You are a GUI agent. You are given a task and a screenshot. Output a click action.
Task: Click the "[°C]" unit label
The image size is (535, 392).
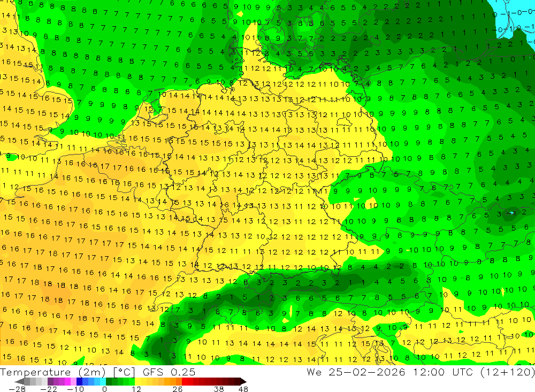(124, 372)
